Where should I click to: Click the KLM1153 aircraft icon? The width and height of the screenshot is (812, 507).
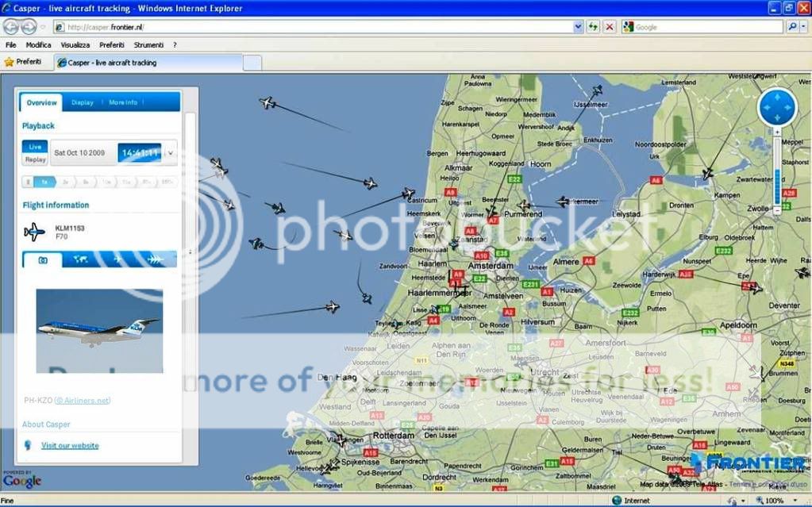(34, 232)
